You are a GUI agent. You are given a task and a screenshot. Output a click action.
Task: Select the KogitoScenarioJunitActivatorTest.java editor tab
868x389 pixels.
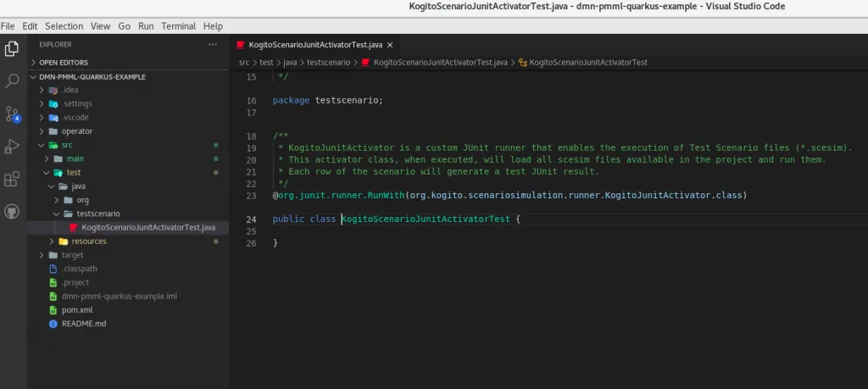coord(314,45)
